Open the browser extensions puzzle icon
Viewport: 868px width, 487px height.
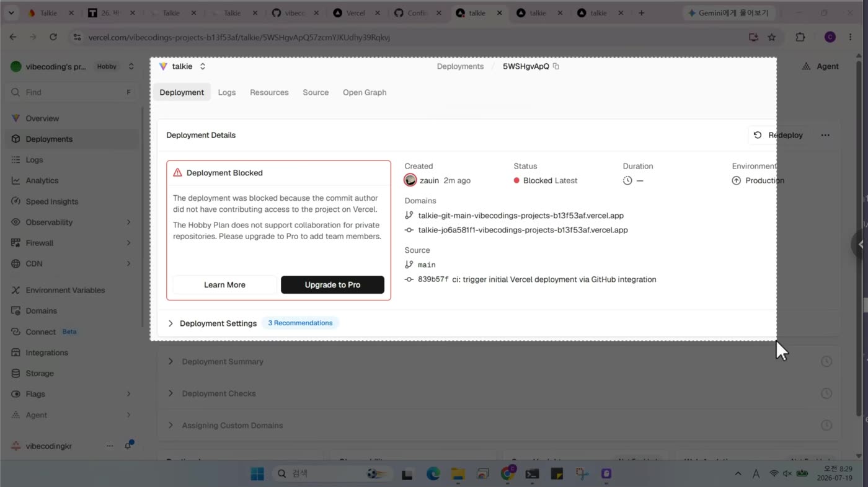(800, 37)
